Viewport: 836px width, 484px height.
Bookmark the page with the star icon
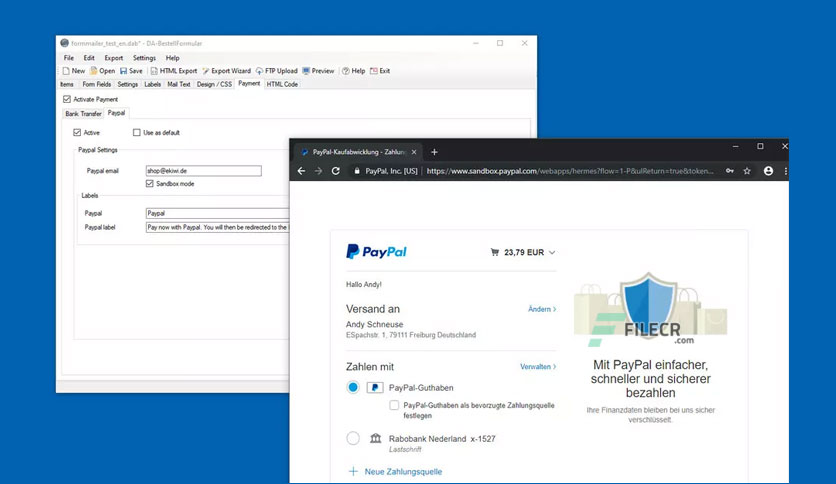click(x=747, y=171)
